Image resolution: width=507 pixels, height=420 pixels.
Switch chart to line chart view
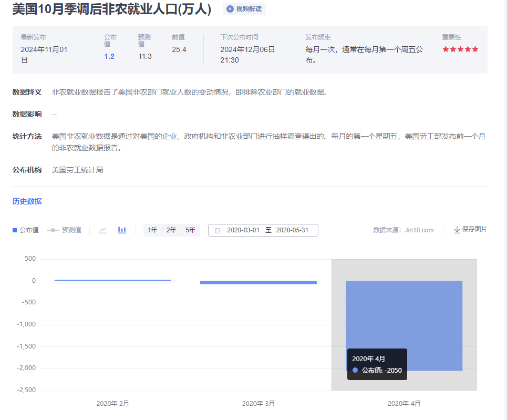pos(103,230)
